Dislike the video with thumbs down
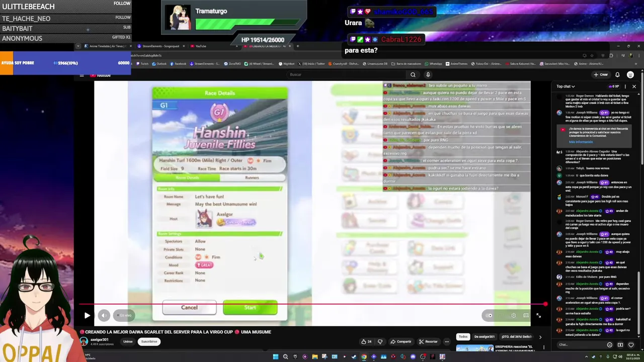 (380, 341)
